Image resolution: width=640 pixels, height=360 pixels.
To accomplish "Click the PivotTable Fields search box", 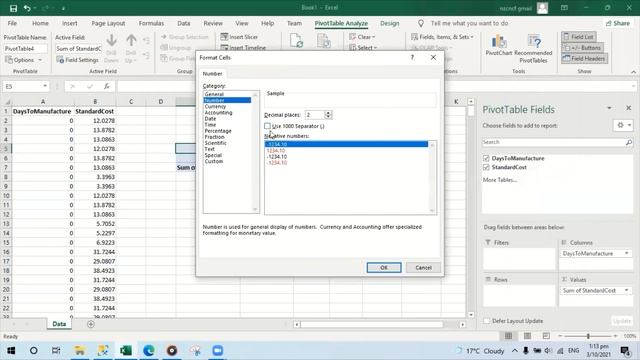I will point(553,142).
